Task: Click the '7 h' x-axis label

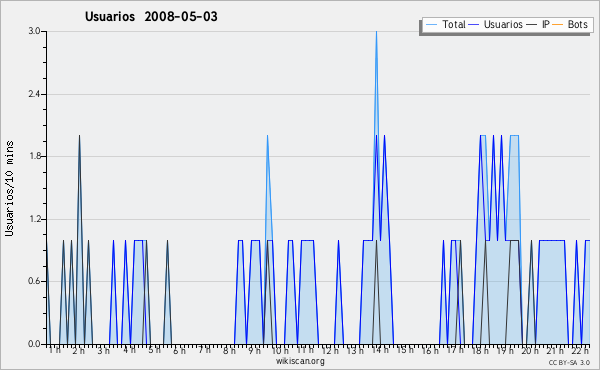Action: (204, 350)
